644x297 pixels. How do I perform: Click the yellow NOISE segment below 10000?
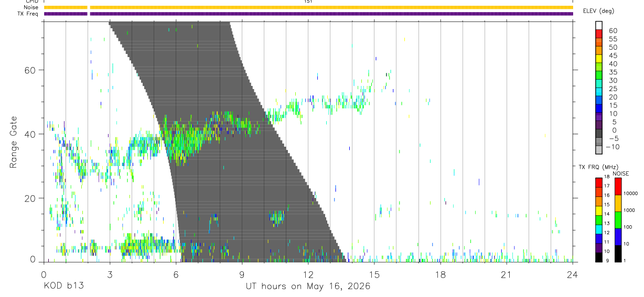(x=618, y=203)
